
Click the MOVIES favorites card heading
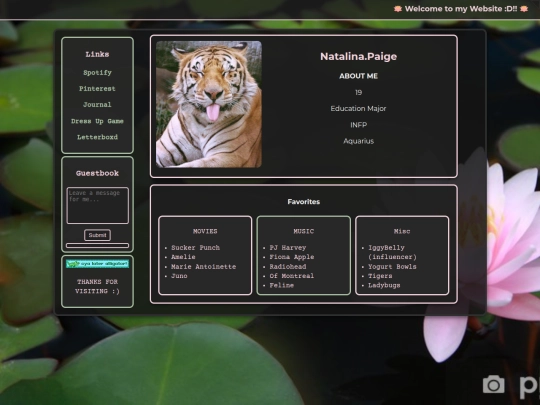pos(205,231)
